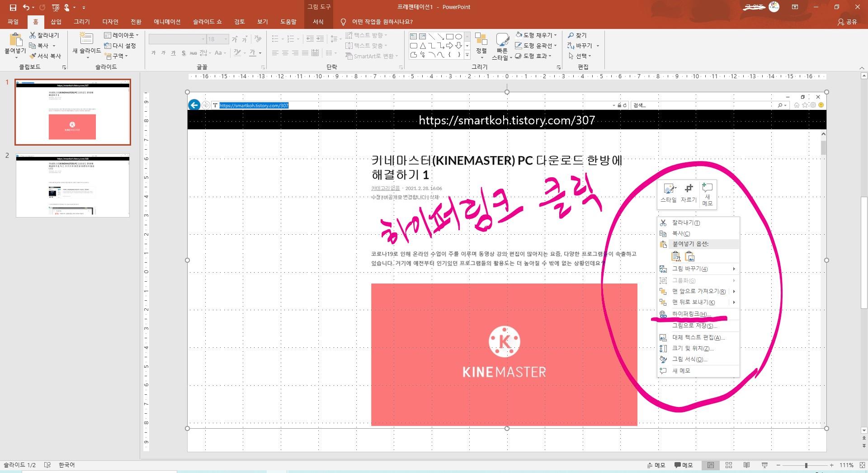The height and width of the screenshot is (473, 868).
Task: Click the Format Painter (서식 복사) brush
Action: (33, 56)
